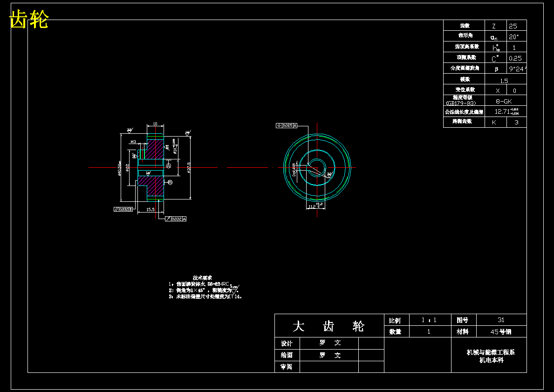The height and width of the screenshot is (392, 554).
Task: Select the pressure angle value 20°
Action: pos(514,37)
